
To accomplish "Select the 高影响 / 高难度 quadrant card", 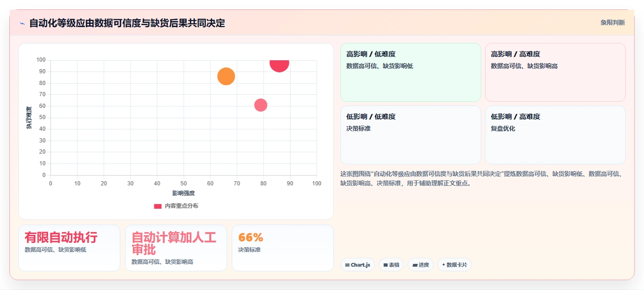I will point(555,72).
